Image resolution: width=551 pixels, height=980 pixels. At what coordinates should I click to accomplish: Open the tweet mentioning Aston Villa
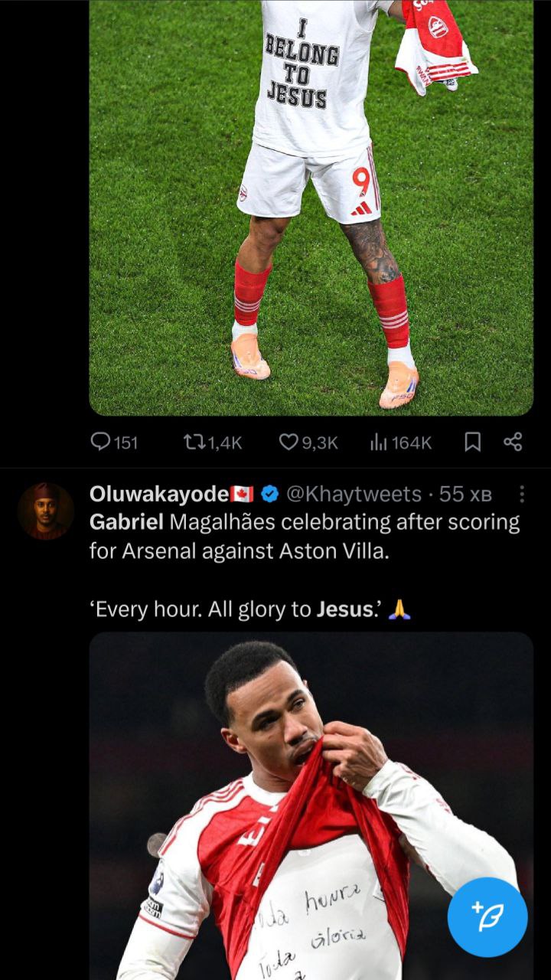click(x=306, y=550)
